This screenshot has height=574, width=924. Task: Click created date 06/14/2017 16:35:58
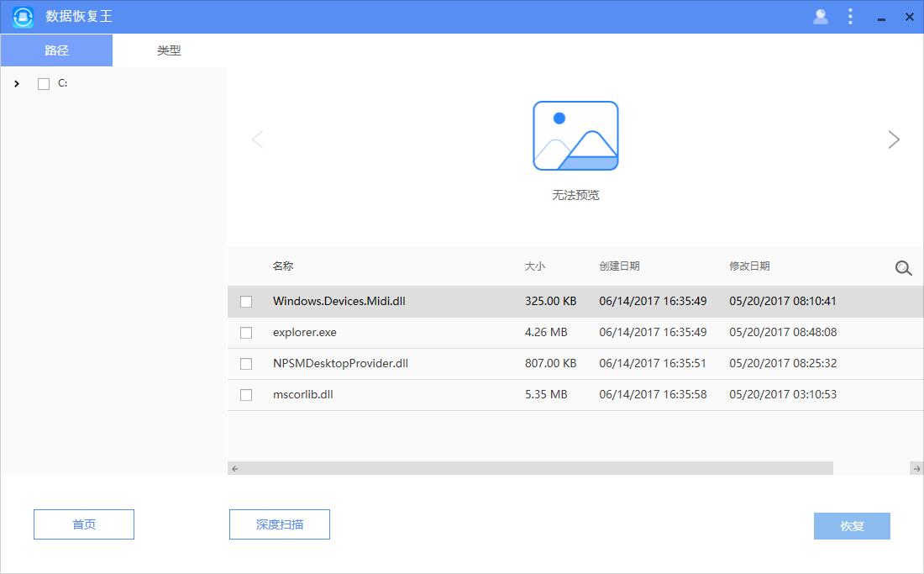pyautogui.click(x=653, y=394)
